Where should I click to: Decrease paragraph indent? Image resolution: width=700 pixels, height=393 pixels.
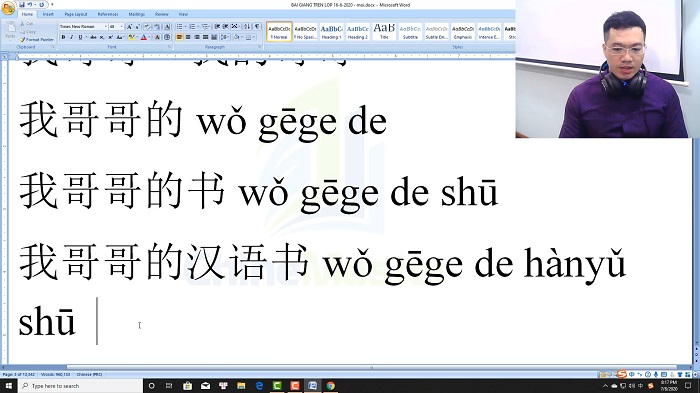(217, 26)
